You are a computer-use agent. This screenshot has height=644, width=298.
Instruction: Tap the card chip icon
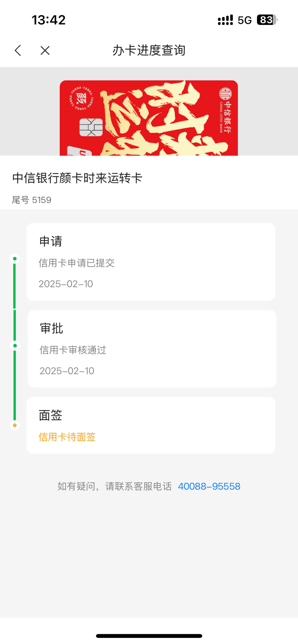coord(91,127)
